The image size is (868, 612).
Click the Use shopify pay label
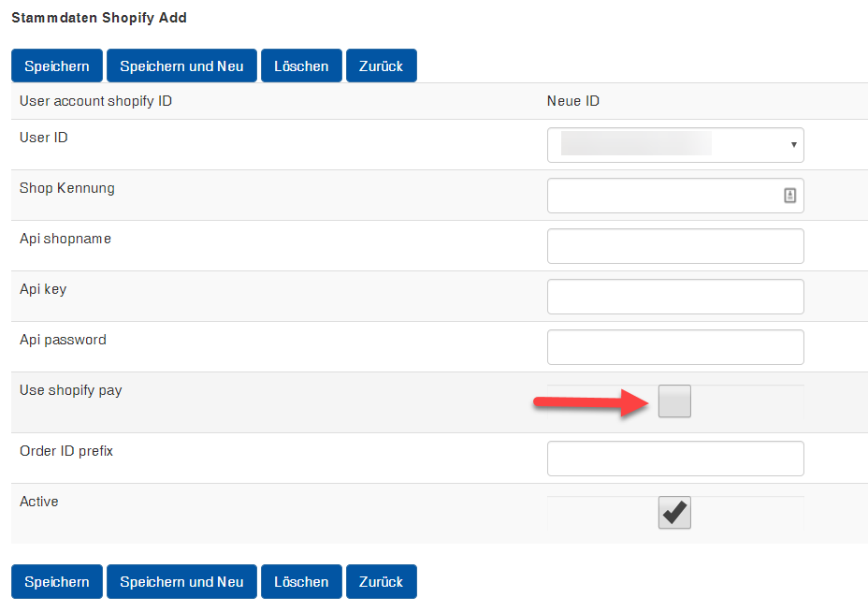click(x=71, y=390)
